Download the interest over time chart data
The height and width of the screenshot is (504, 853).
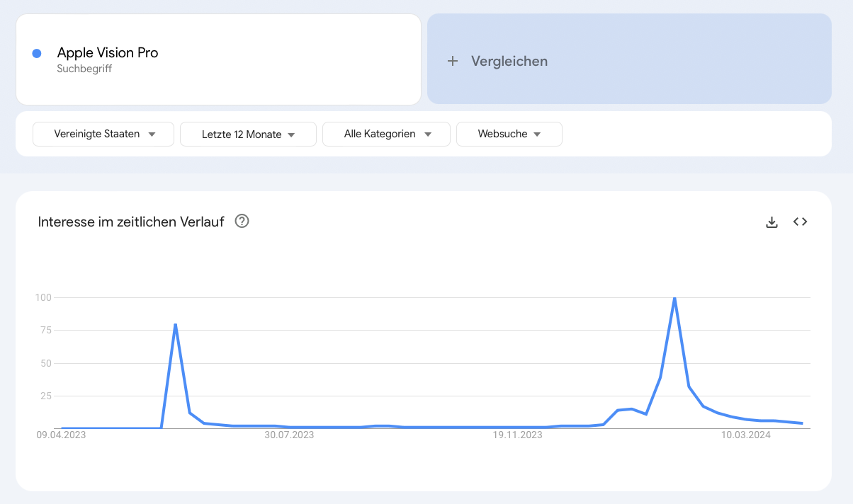[772, 222]
